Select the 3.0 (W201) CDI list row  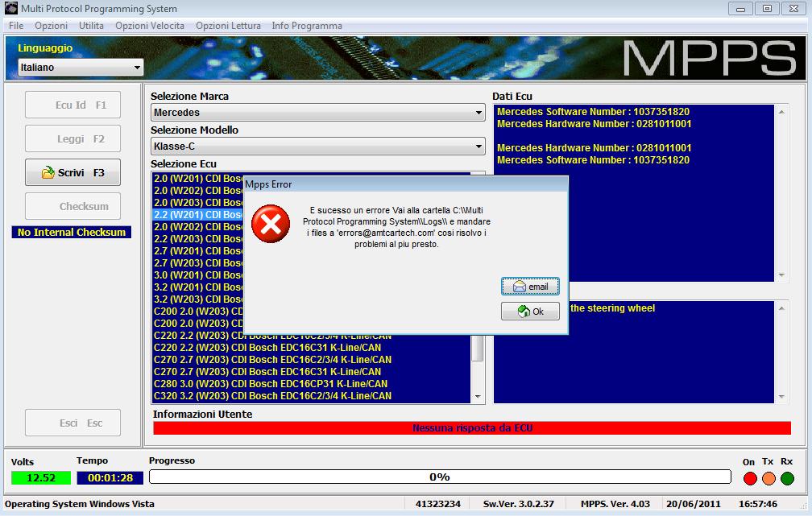198,275
